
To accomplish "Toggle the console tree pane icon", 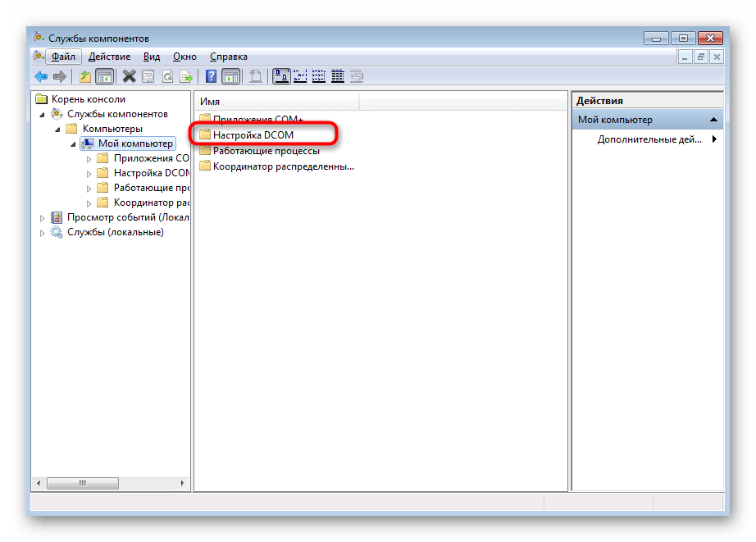I will click(x=104, y=76).
